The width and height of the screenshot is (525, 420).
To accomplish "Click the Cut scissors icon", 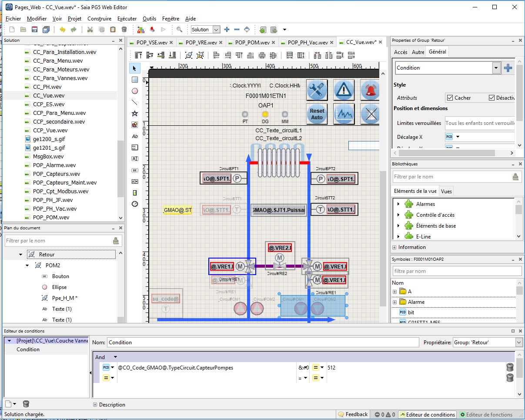I will point(90,30).
